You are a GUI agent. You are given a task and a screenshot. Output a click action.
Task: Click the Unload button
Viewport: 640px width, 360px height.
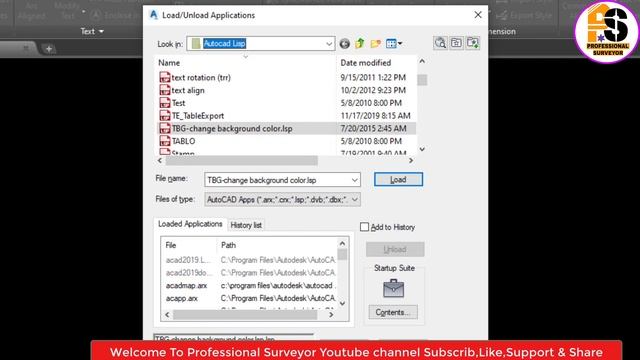pyautogui.click(x=395, y=249)
